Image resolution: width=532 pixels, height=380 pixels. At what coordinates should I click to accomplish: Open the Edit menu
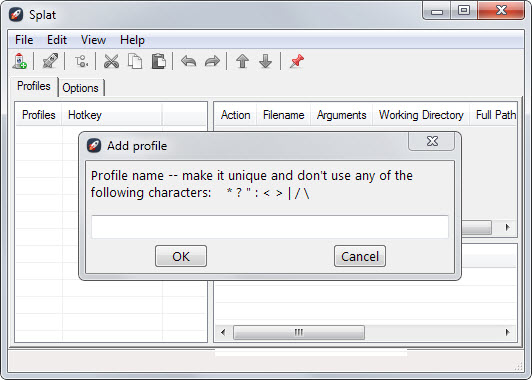(57, 40)
